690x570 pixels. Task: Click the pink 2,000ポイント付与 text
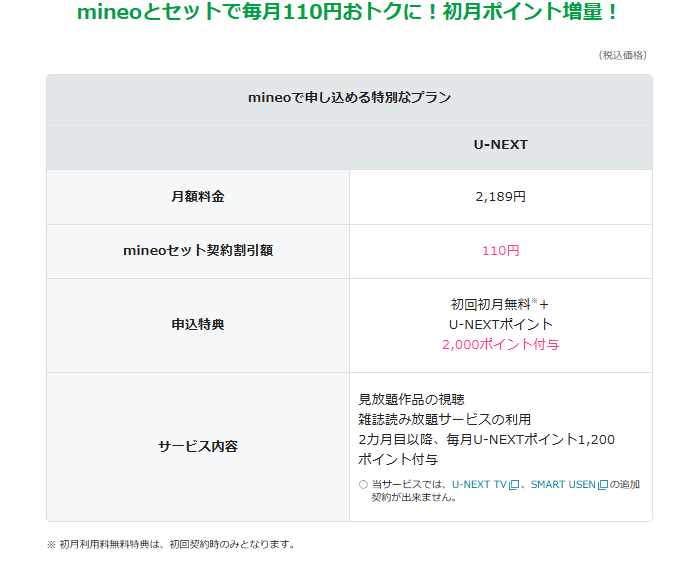coord(500,345)
